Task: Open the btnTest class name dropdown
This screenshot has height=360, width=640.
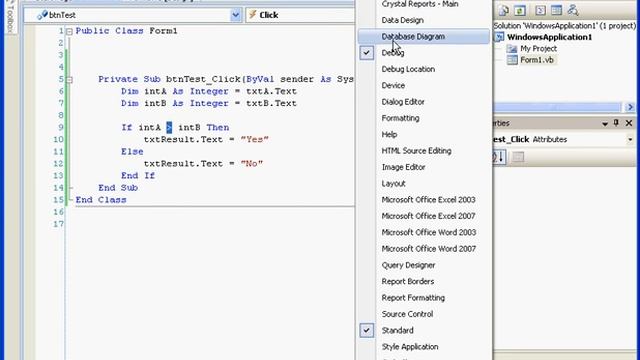Action: point(236,15)
